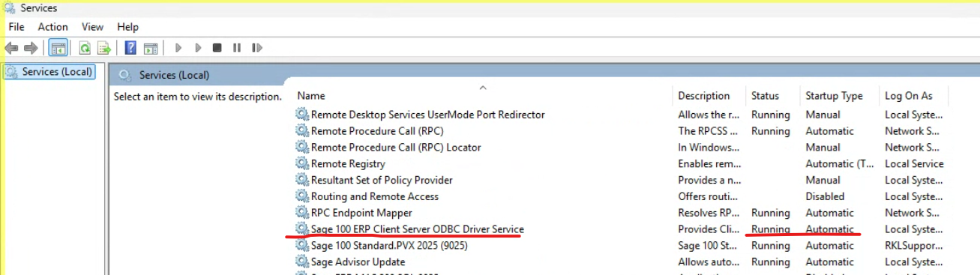980x275 pixels.
Task: Click 'Disabled' startup type for Routing and Remote Access
Action: (x=825, y=196)
